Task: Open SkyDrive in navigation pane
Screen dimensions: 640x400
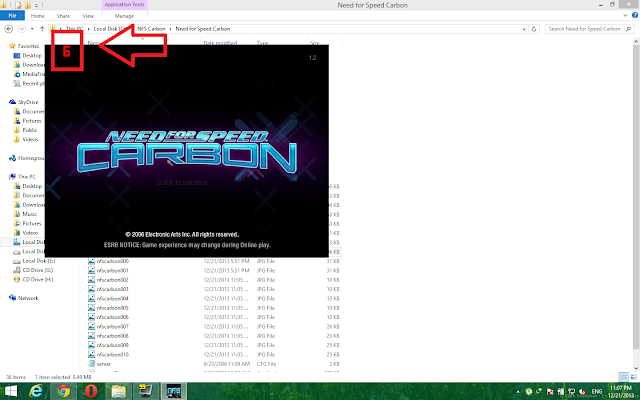Action: pyautogui.click(x=28, y=102)
